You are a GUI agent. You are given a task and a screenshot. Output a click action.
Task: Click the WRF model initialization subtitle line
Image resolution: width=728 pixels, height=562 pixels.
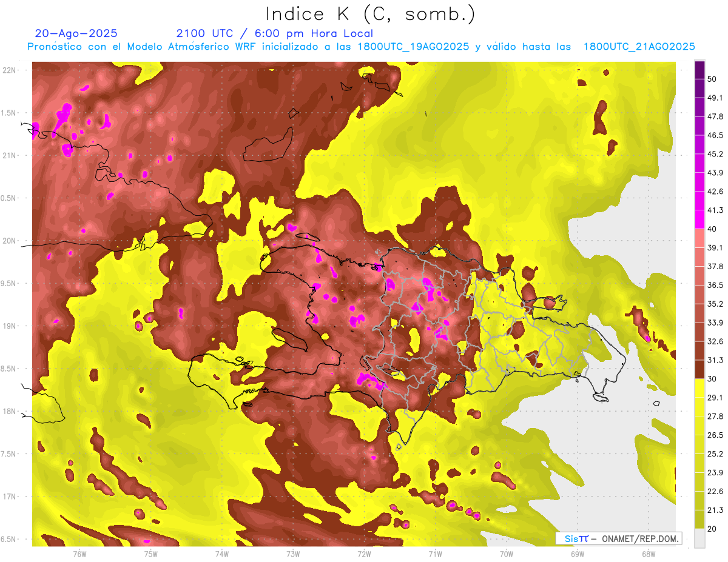click(x=361, y=47)
